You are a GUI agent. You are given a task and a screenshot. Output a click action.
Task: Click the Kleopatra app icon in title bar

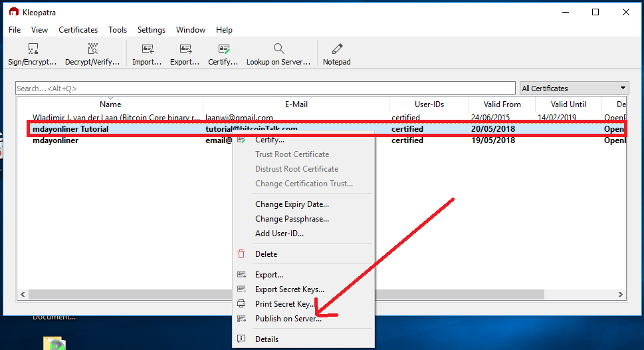(14, 12)
